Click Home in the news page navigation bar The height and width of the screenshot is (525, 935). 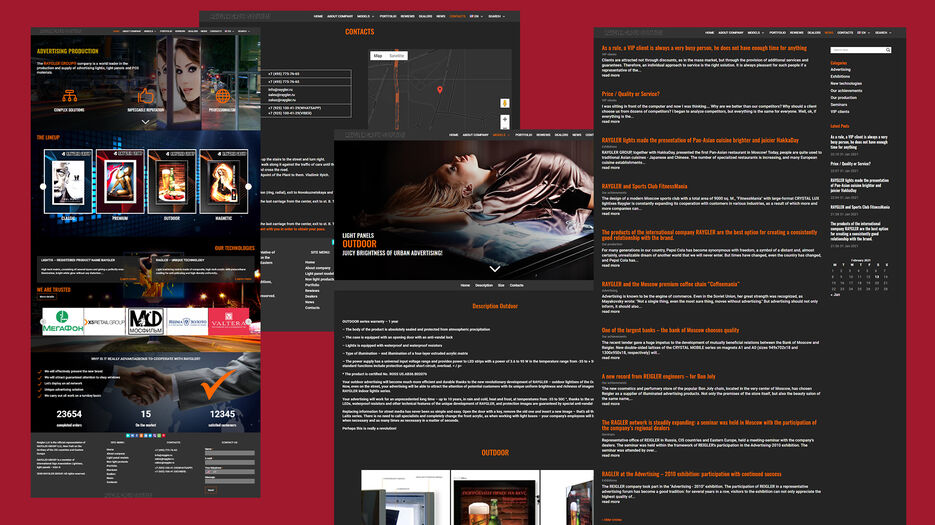[x=710, y=32]
